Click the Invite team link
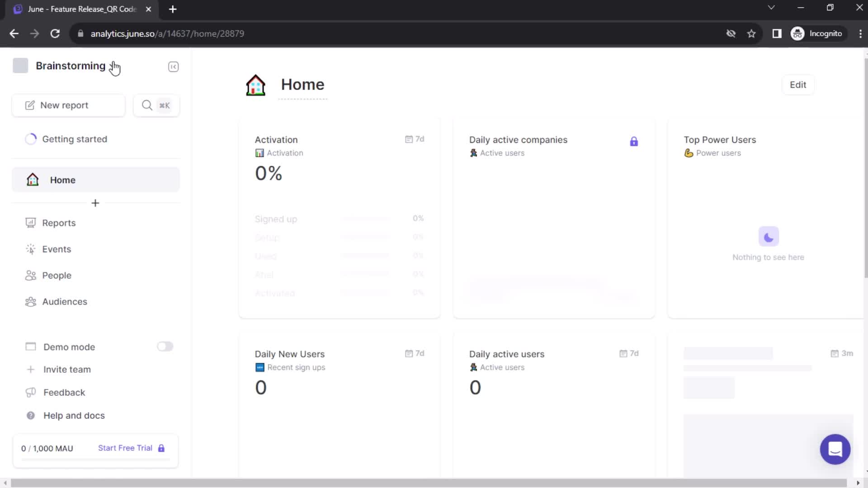Image resolution: width=868 pixels, height=488 pixels. click(67, 369)
